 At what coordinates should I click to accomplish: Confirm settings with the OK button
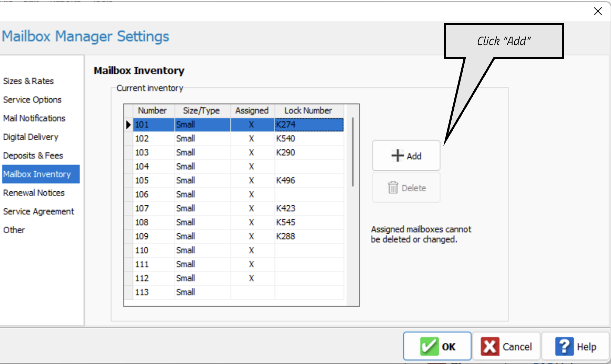pos(437,346)
